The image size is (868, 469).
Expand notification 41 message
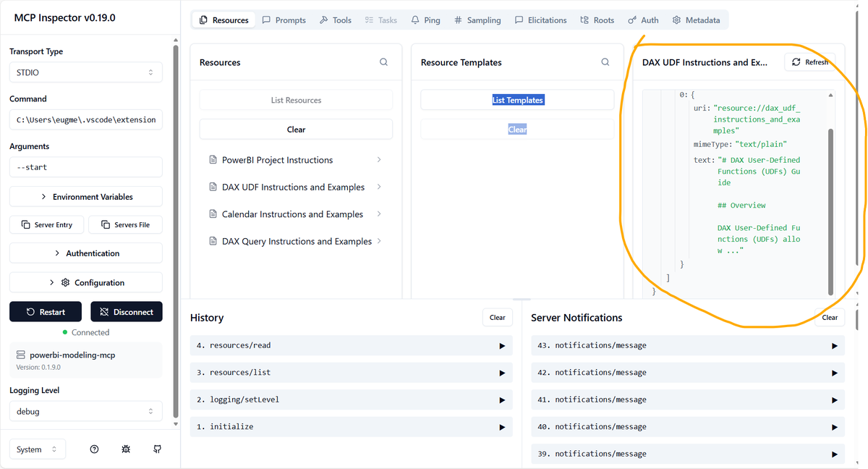coord(687,400)
